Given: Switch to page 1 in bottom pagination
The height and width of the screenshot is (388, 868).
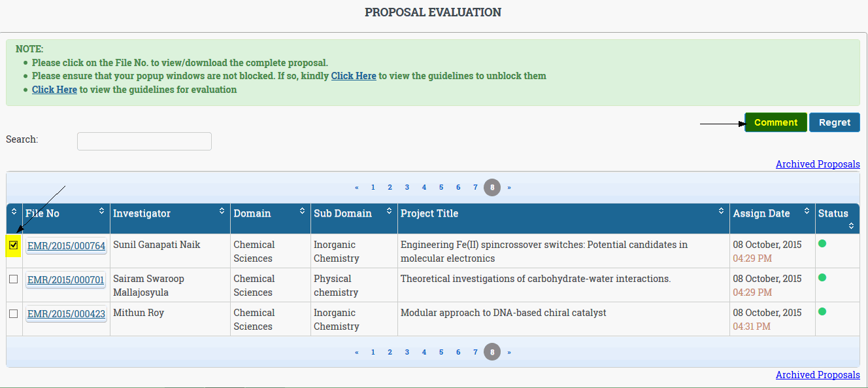Looking at the screenshot, I should (x=373, y=353).
